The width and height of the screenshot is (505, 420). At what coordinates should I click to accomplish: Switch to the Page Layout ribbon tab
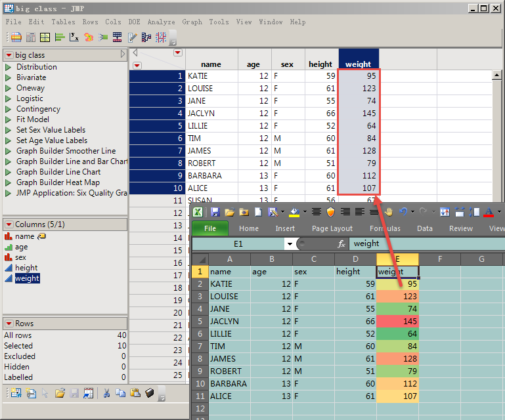point(332,228)
